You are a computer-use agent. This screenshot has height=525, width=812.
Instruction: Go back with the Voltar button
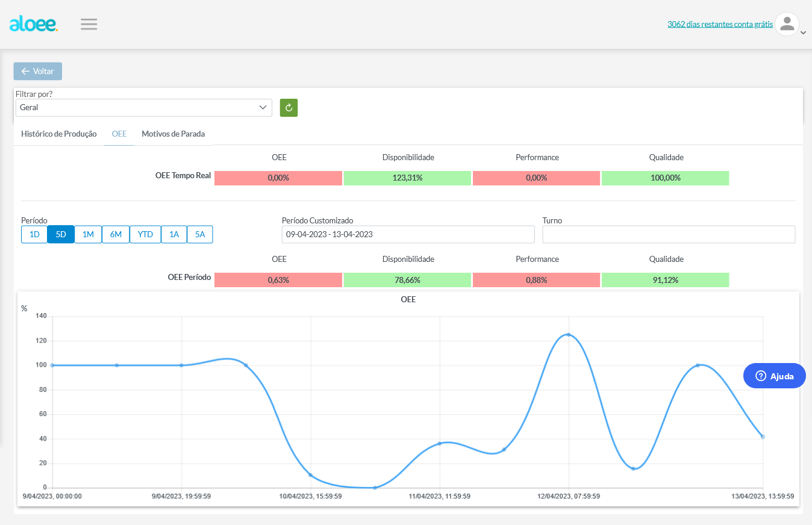[38, 71]
